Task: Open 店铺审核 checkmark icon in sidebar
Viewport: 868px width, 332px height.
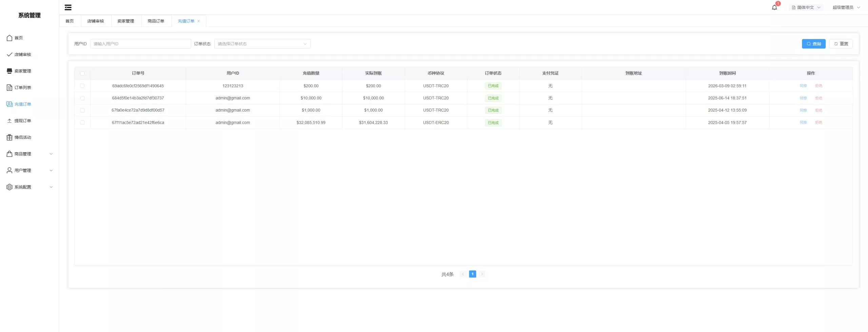Action: click(9, 55)
